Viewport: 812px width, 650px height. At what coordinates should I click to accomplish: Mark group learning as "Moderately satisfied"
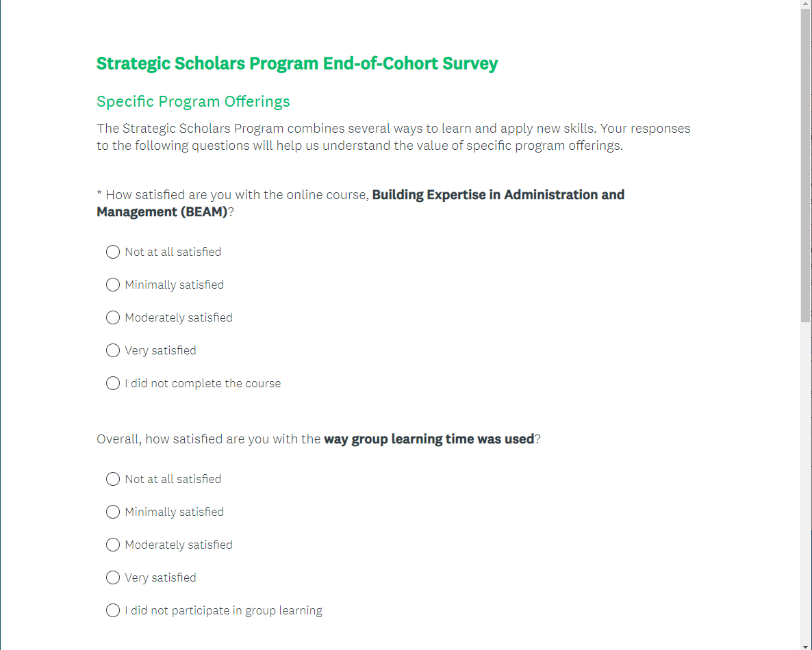[x=113, y=545]
